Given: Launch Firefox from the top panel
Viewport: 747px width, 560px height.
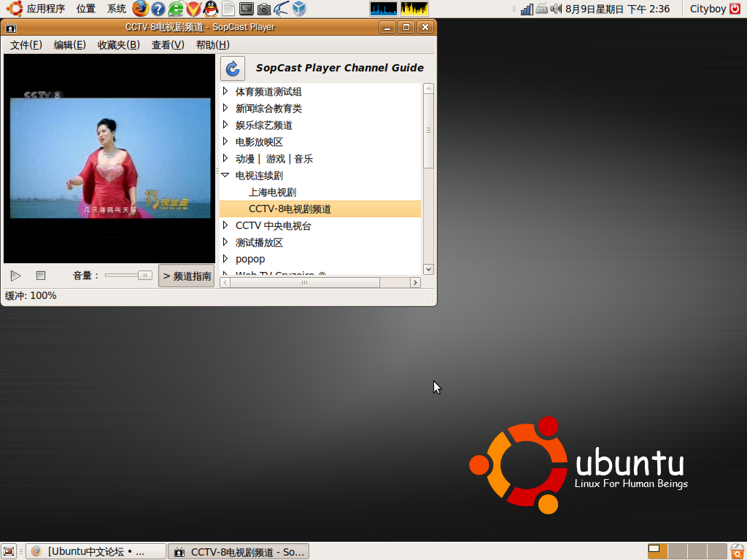Looking at the screenshot, I should [140, 9].
